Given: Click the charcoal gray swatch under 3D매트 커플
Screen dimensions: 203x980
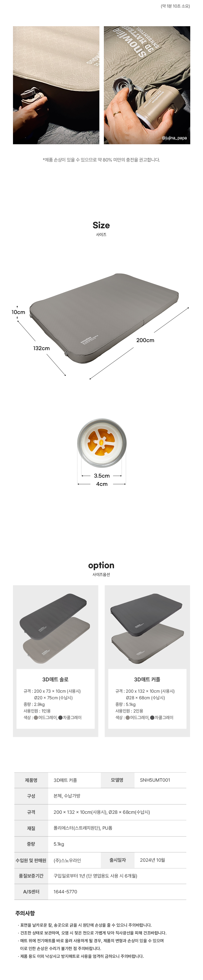Looking at the screenshot, I should (x=152, y=717).
